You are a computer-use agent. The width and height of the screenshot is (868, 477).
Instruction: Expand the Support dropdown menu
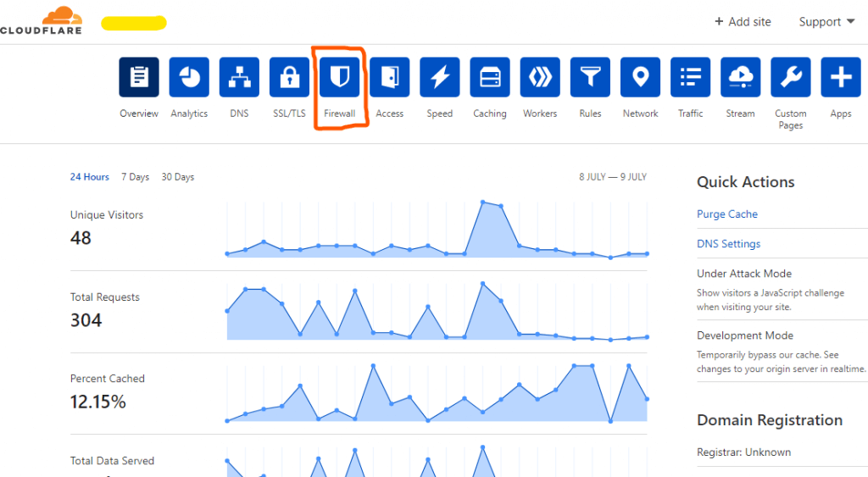tap(826, 22)
